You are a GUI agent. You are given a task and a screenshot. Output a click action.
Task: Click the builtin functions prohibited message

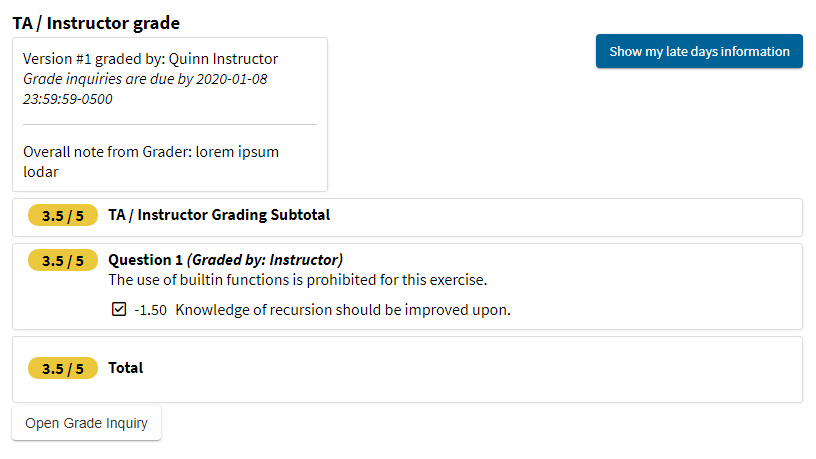pos(298,280)
